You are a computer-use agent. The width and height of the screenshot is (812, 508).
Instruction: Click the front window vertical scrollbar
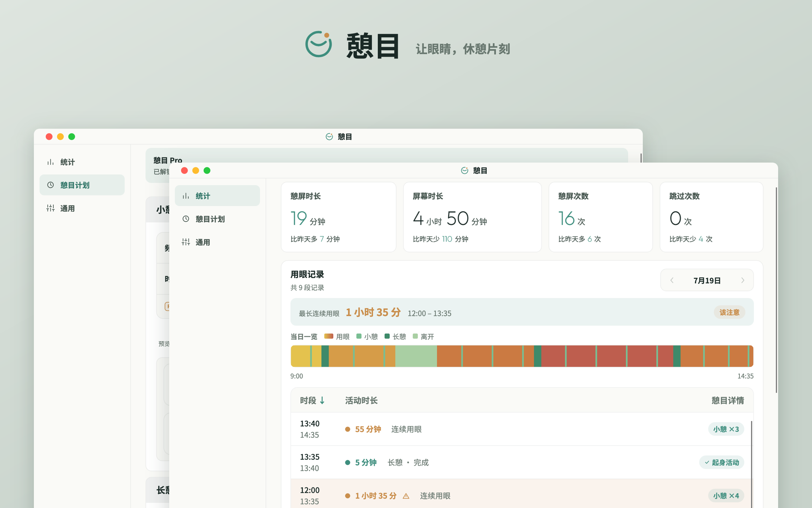(x=776, y=290)
